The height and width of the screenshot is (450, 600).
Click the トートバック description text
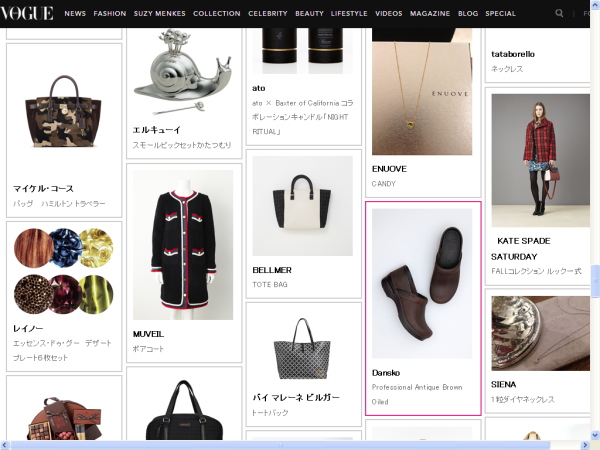[270, 413]
